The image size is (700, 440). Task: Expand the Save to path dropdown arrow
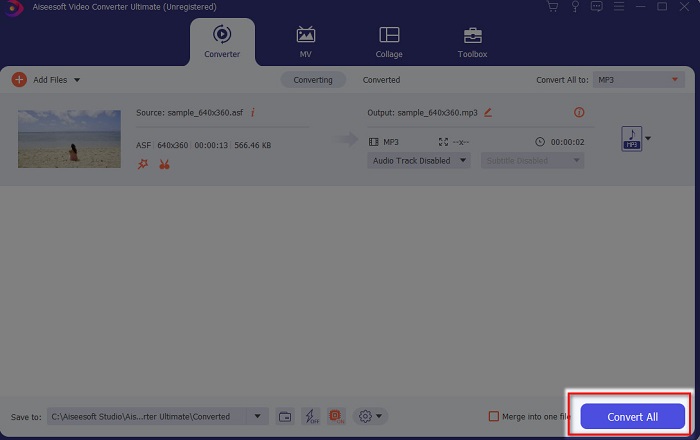(258, 416)
